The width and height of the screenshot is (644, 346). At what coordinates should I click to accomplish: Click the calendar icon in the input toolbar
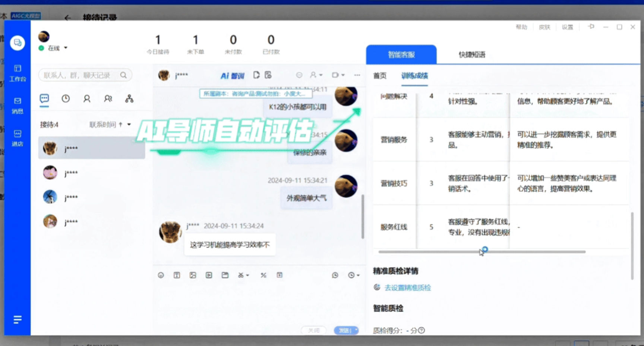pos(280,275)
